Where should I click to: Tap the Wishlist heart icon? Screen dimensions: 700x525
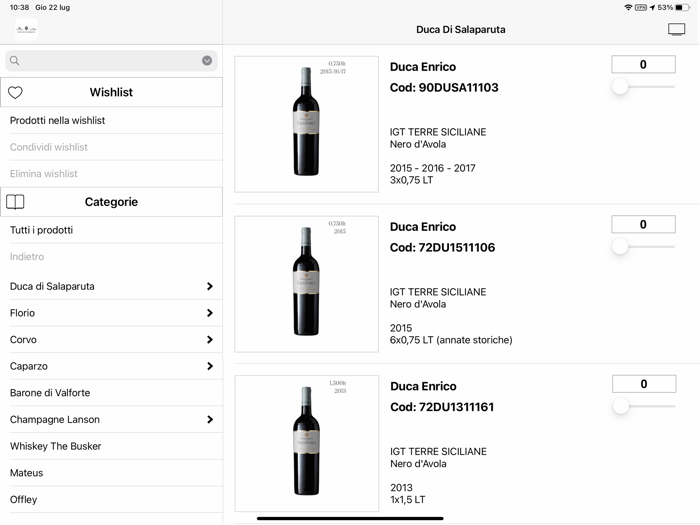point(15,92)
